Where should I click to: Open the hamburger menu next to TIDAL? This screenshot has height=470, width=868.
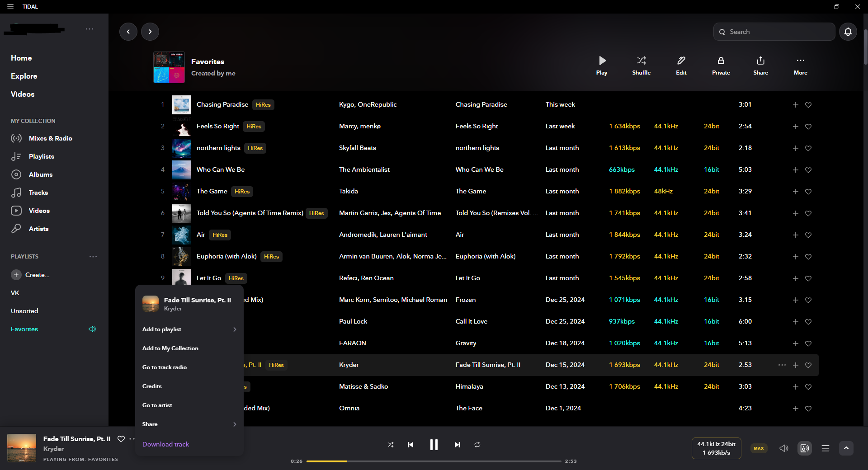(x=10, y=7)
